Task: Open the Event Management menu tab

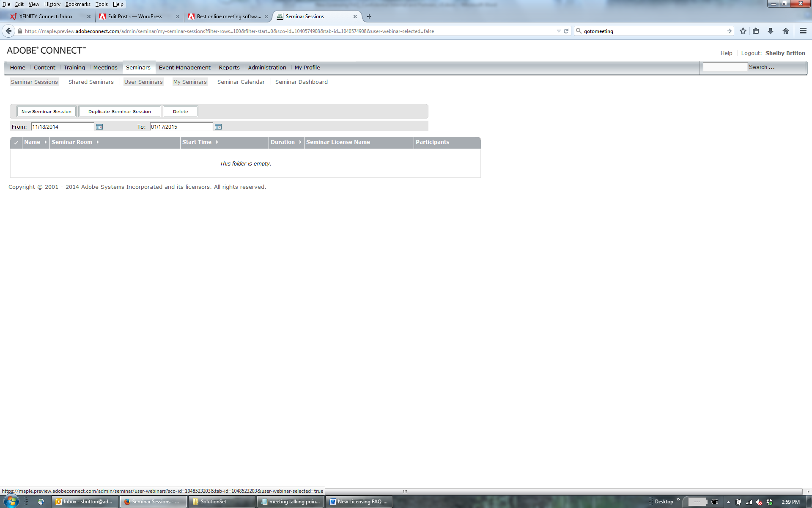Action: tap(184, 68)
